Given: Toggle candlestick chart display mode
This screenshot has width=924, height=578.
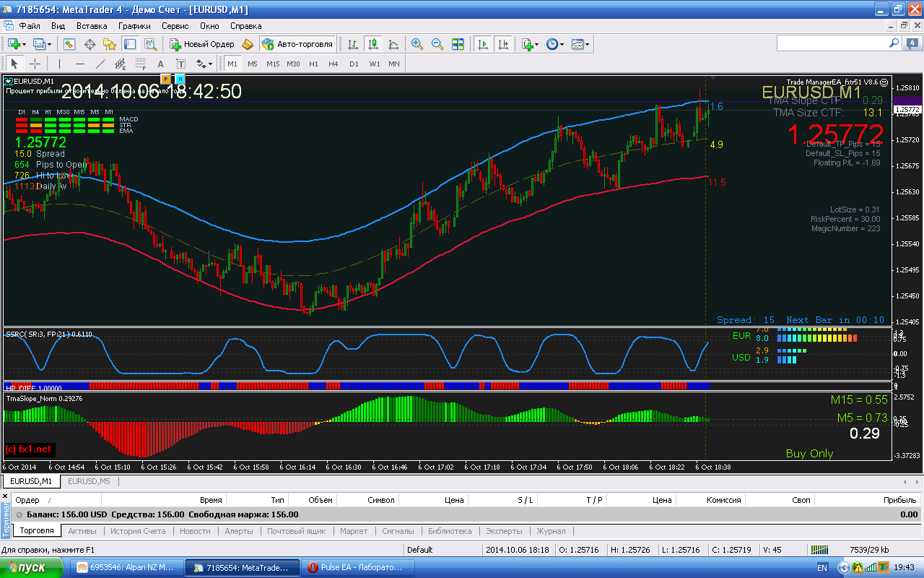Looking at the screenshot, I should click(372, 44).
